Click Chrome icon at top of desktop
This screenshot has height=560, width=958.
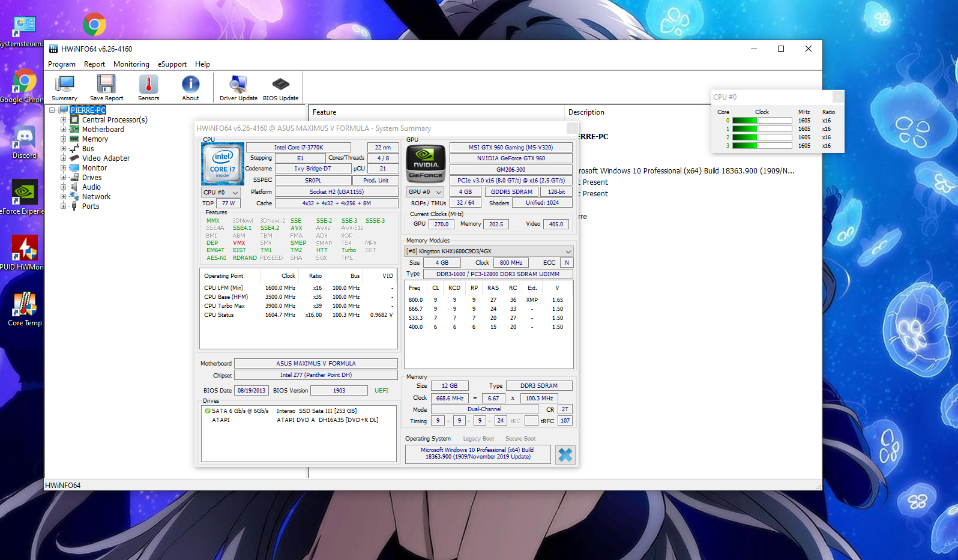(x=94, y=25)
